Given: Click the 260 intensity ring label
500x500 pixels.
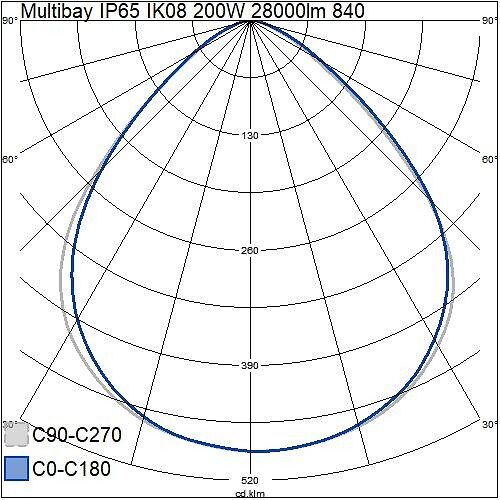Looking at the screenshot, I should click(x=250, y=250).
